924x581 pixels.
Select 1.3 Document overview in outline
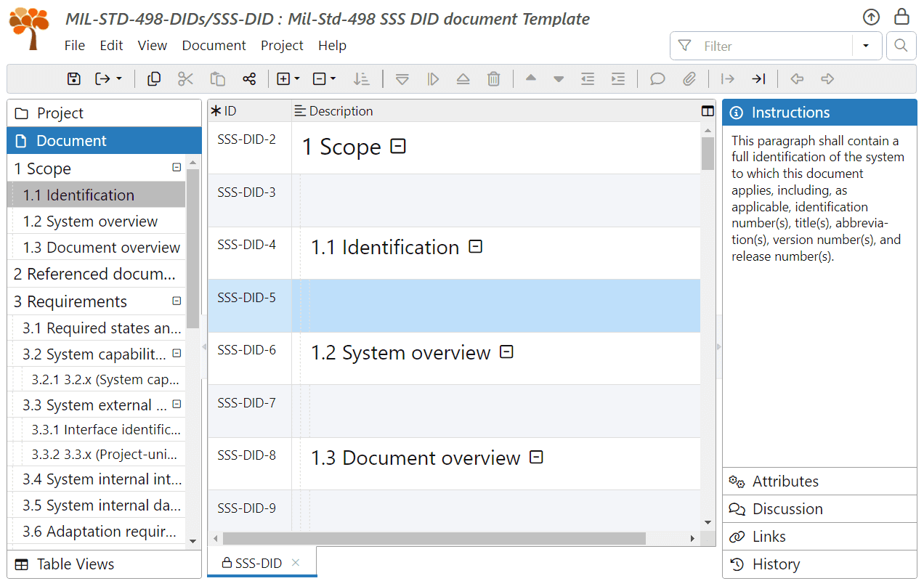tap(97, 248)
